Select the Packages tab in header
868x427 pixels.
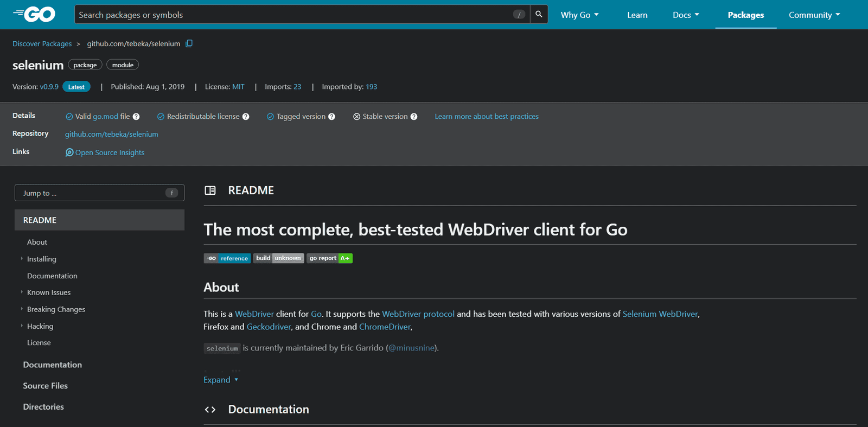(745, 15)
